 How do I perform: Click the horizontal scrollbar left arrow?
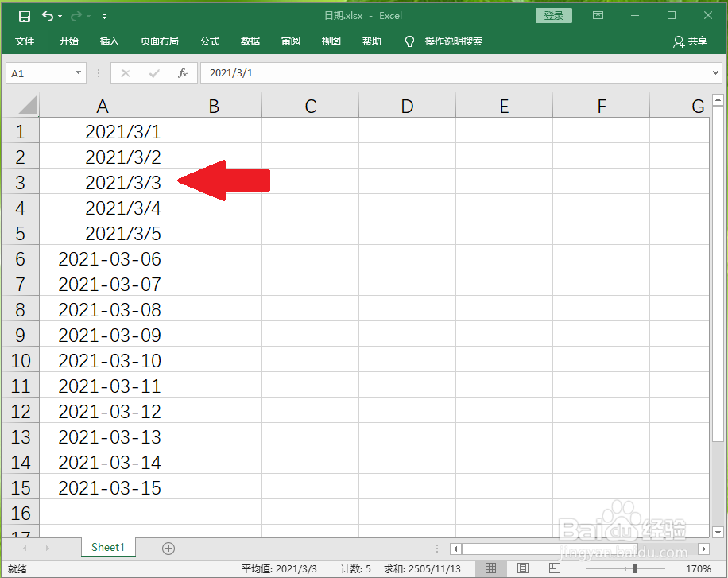(x=455, y=549)
